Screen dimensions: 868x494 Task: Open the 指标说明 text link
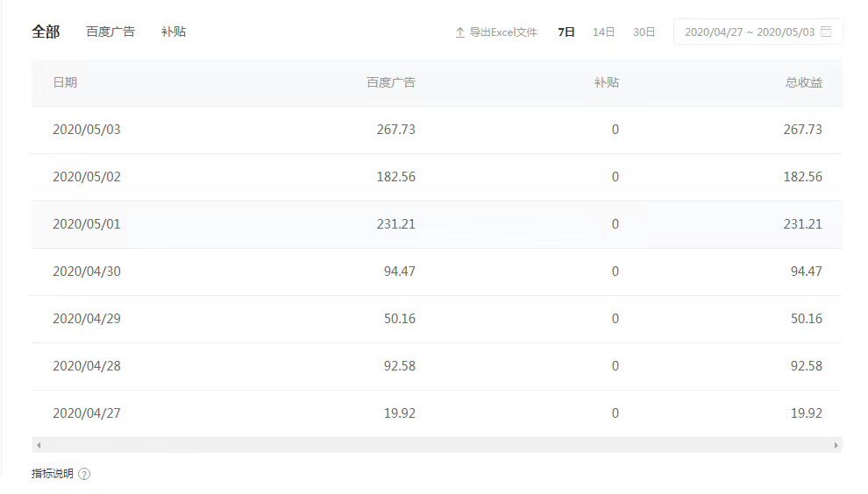[x=53, y=474]
